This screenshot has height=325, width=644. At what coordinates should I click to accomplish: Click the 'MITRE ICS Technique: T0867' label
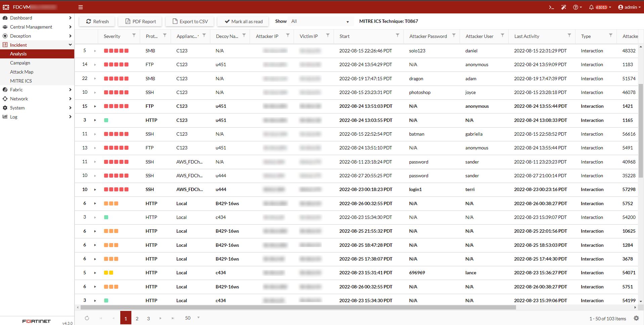[389, 21]
